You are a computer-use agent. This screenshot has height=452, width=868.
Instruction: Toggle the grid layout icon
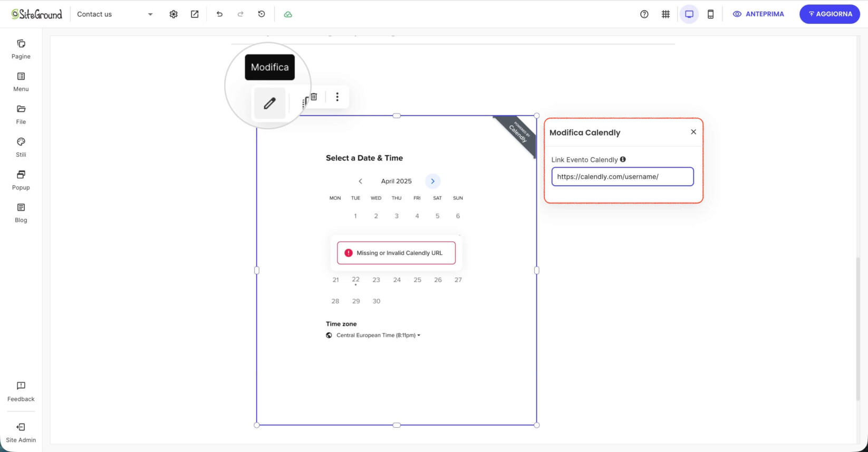666,14
